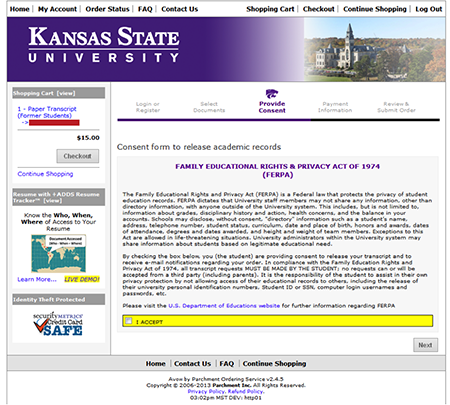Check the I ACCEPT checkbox
Screen dimensions: 450x405
pos(128,321)
